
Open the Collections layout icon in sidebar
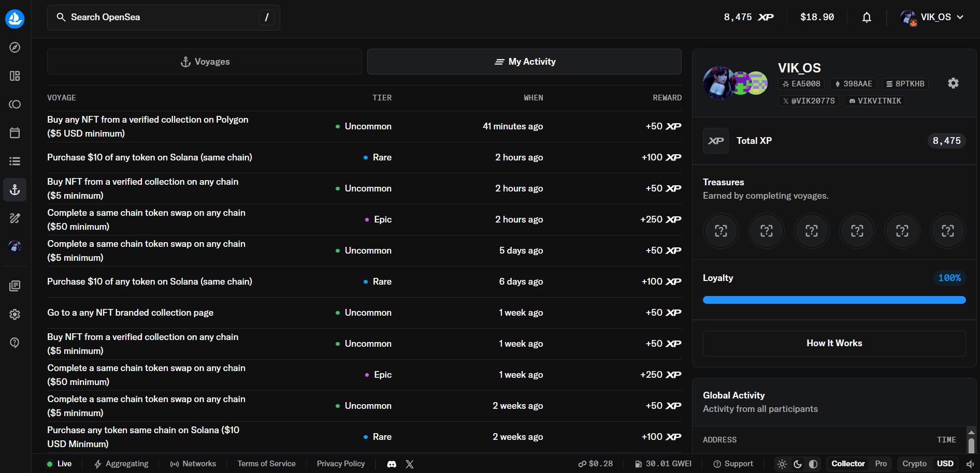point(15,76)
